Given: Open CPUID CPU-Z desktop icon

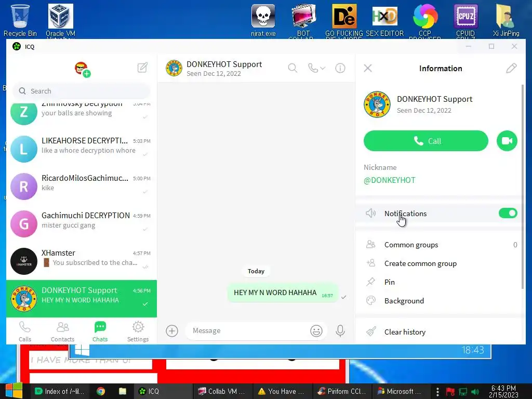Looking at the screenshot, I should coord(465,20).
